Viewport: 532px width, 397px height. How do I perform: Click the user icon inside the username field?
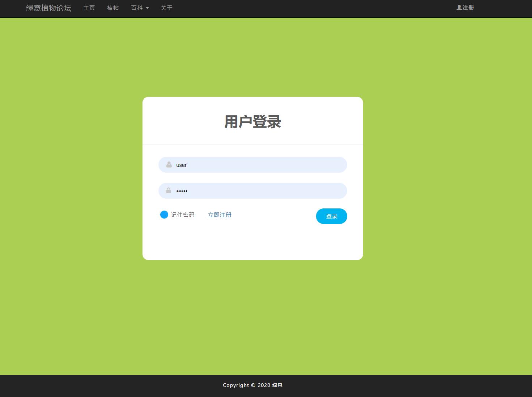click(168, 165)
